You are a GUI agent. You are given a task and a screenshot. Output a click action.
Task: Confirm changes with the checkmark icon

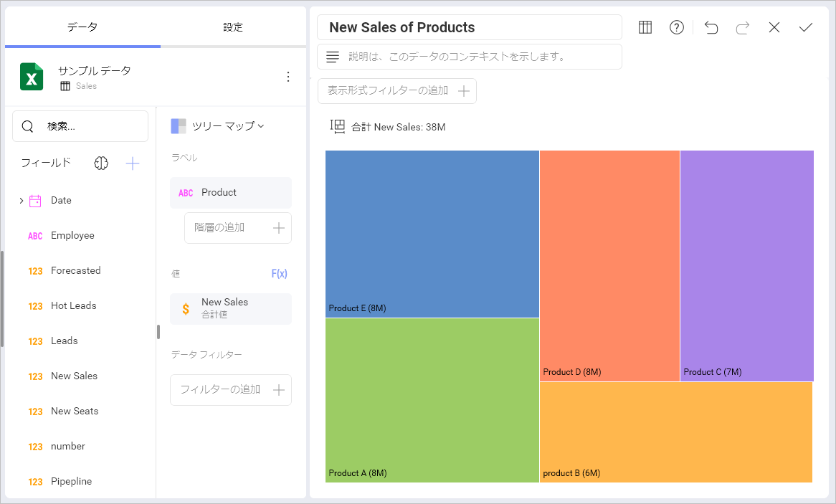(x=806, y=27)
